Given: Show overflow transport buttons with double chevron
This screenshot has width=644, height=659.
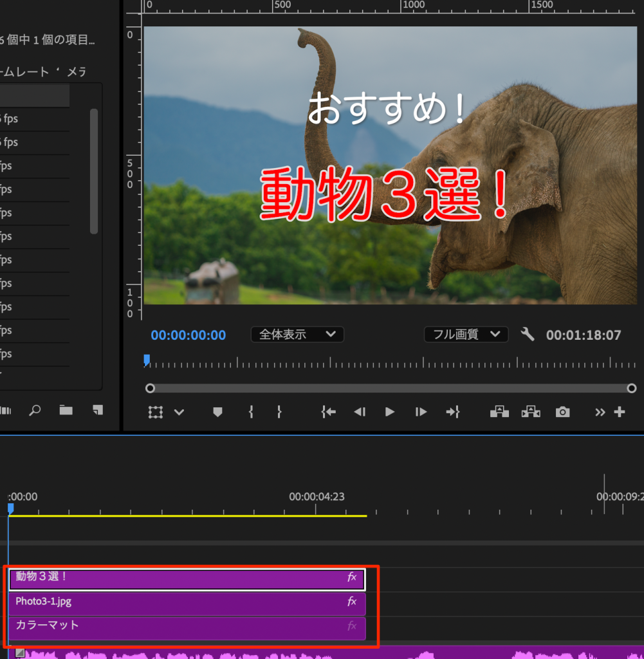Looking at the screenshot, I should coord(600,412).
